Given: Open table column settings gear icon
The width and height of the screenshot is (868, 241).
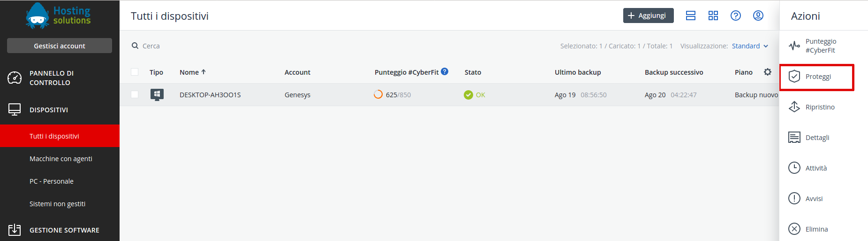Looking at the screenshot, I should point(768,72).
